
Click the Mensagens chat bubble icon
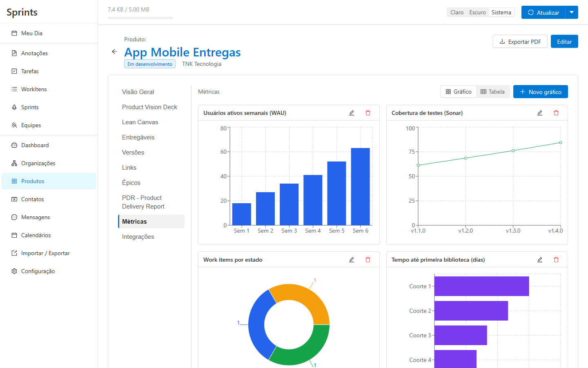[14, 217]
